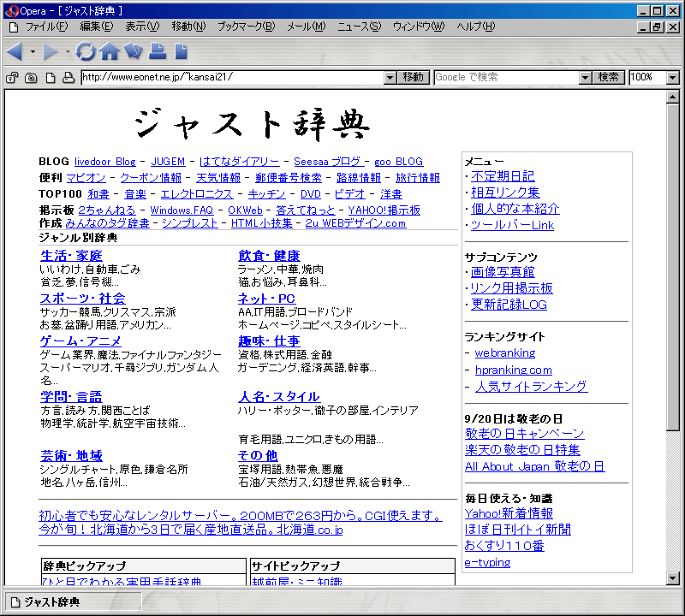
Task: Click the page icon on ジャスト辞典 tab
Action: tap(15, 602)
